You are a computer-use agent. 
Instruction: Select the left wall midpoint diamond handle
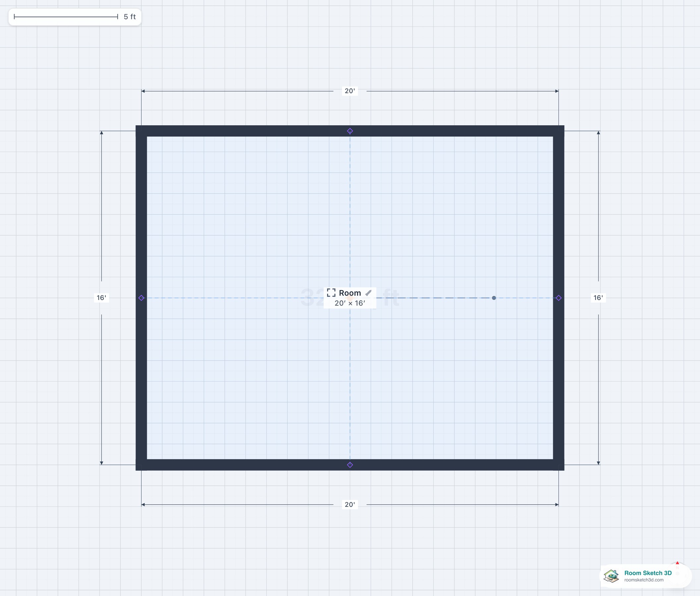click(142, 298)
